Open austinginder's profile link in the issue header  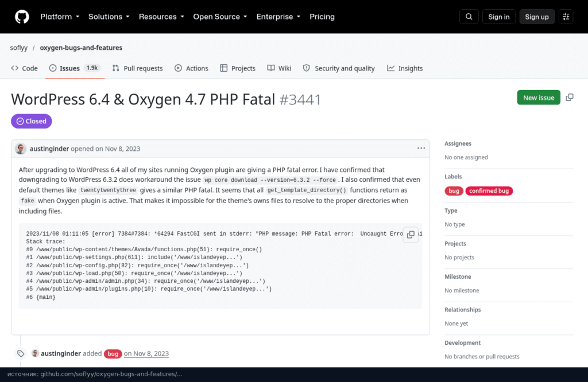point(49,149)
